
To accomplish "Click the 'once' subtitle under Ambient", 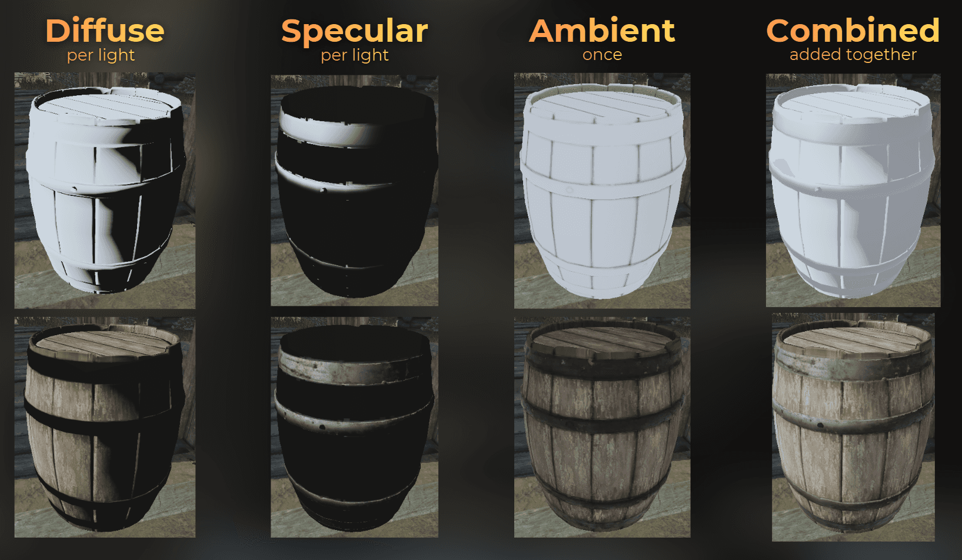I will point(602,55).
